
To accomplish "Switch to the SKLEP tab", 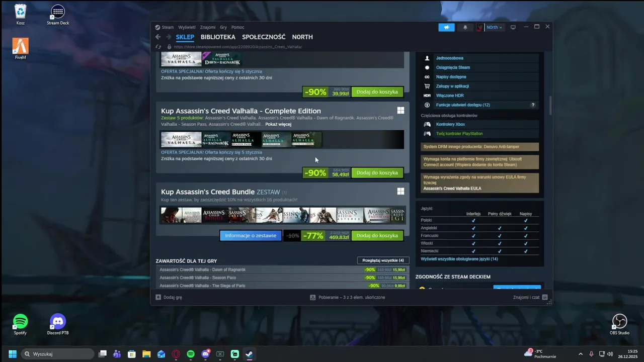I will [x=185, y=37].
